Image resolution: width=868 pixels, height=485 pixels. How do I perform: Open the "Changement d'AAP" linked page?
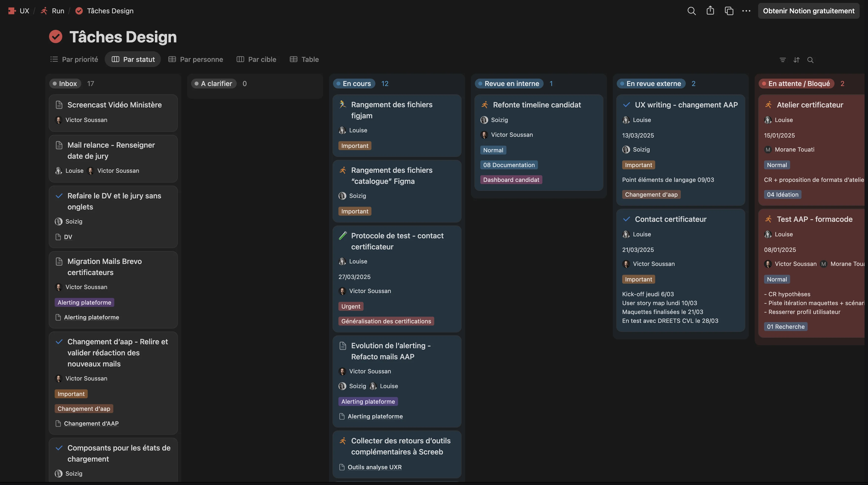pyautogui.click(x=91, y=423)
